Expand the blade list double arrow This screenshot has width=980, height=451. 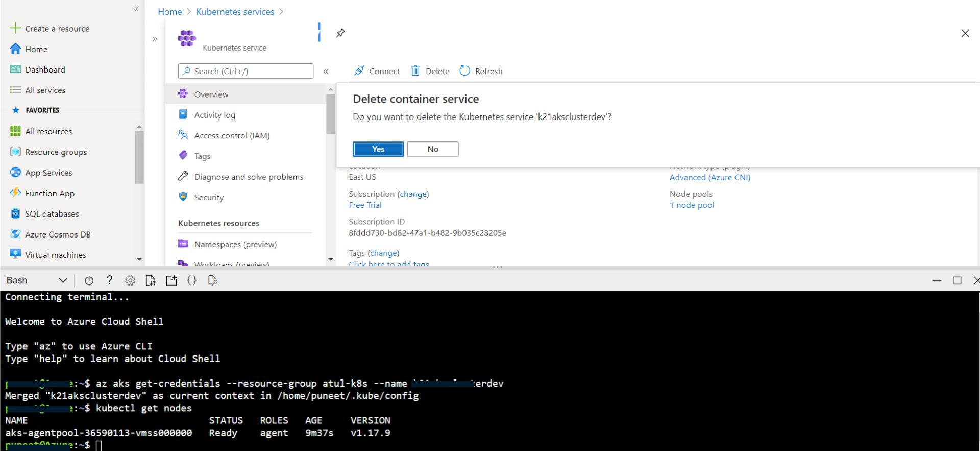(x=155, y=39)
